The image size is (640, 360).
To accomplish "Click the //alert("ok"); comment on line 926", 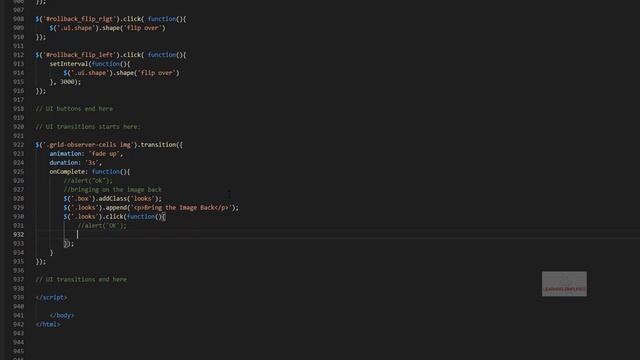I will [88, 180].
